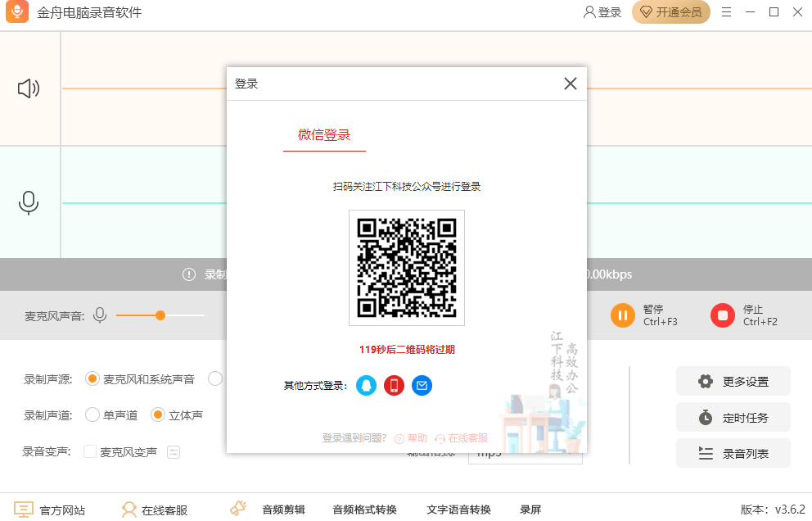Log in with phone icon
812x521 pixels.
pos(394,385)
